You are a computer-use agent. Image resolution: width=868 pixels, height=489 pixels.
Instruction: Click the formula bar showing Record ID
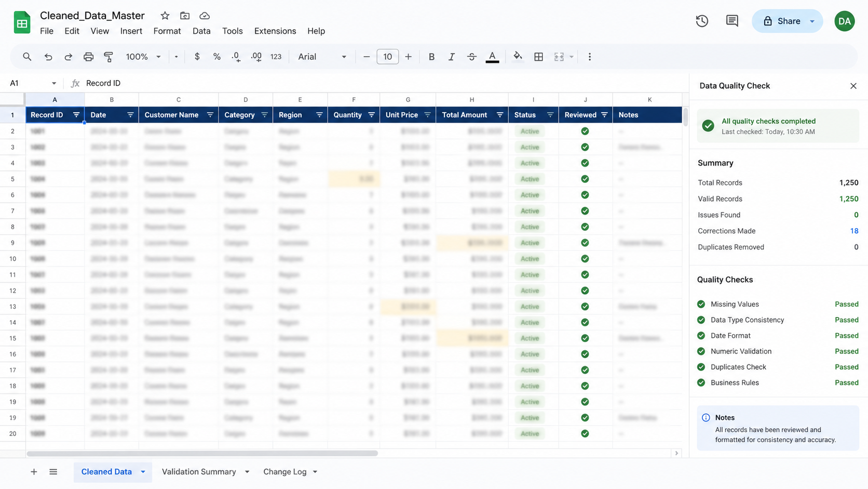click(x=384, y=83)
